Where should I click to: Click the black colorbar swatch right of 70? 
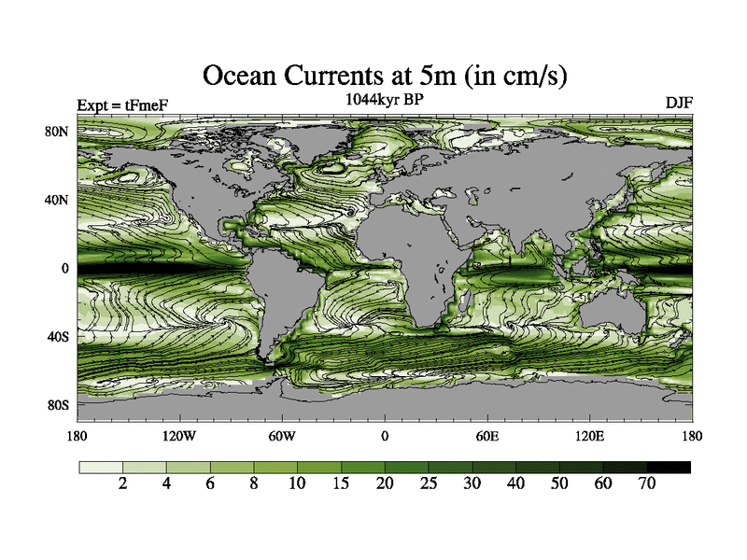click(x=669, y=467)
